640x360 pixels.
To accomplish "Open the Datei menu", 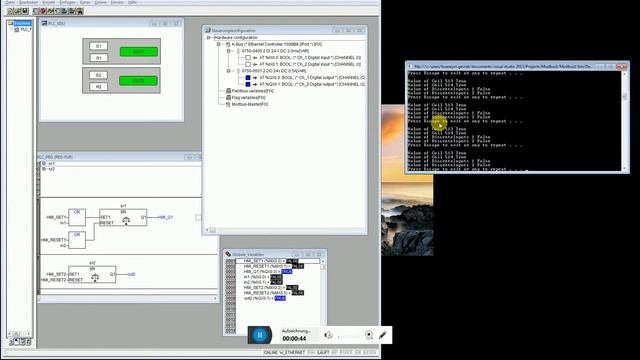I will pyautogui.click(x=11, y=2).
